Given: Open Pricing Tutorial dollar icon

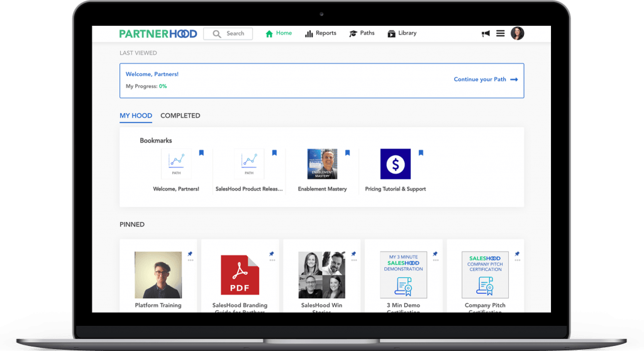Looking at the screenshot, I should (396, 164).
